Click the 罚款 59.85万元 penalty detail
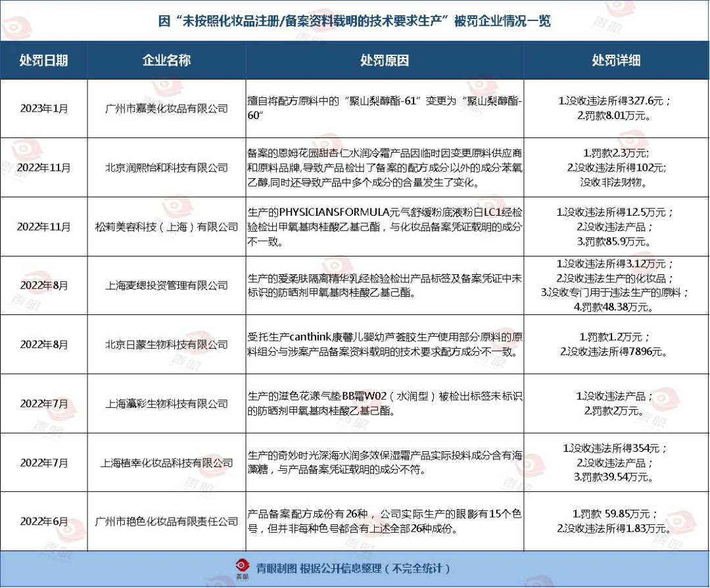Image resolution: width=710 pixels, height=588 pixels. [x=615, y=514]
